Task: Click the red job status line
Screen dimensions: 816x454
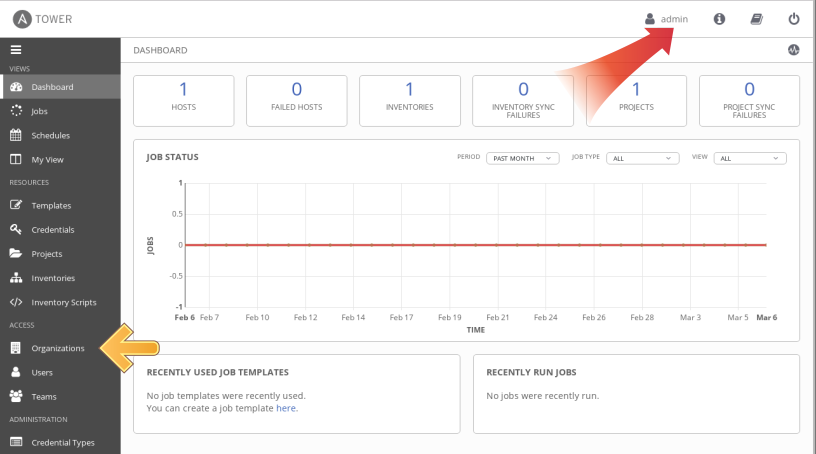Action: 476,245
